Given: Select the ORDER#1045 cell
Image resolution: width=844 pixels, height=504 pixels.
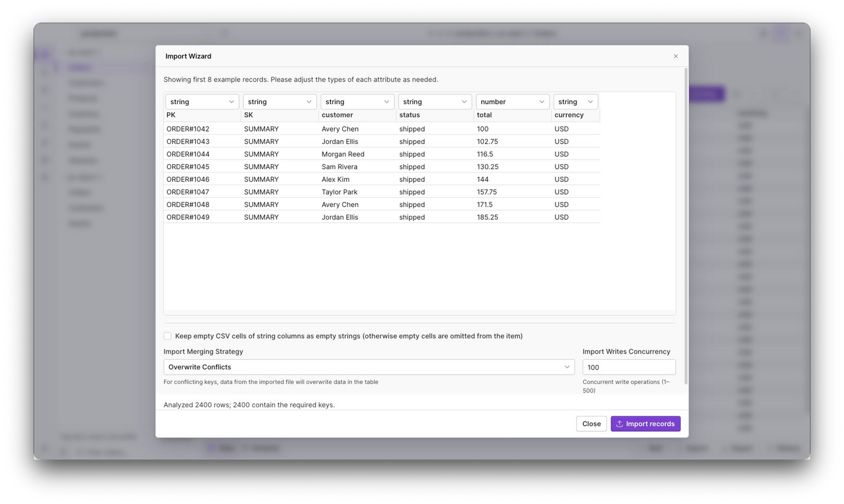Looking at the screenshot, I should point(202,166).
